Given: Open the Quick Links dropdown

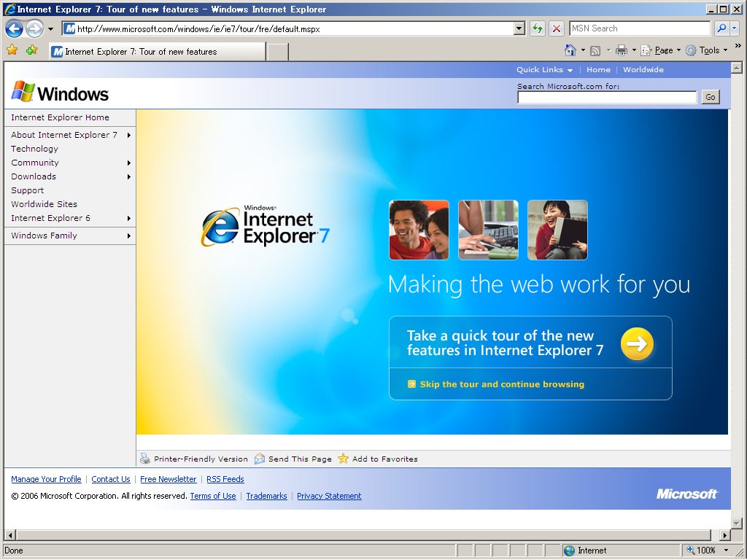Looking at the screenshot, I should (x=544, y=69).
